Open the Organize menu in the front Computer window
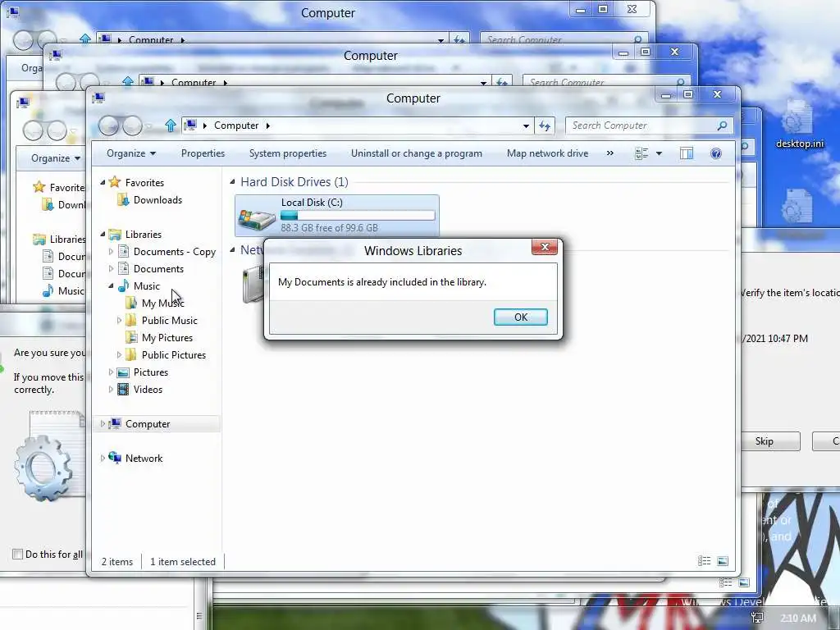The width and height of the screenshot is (840, 630). (131, 153)
